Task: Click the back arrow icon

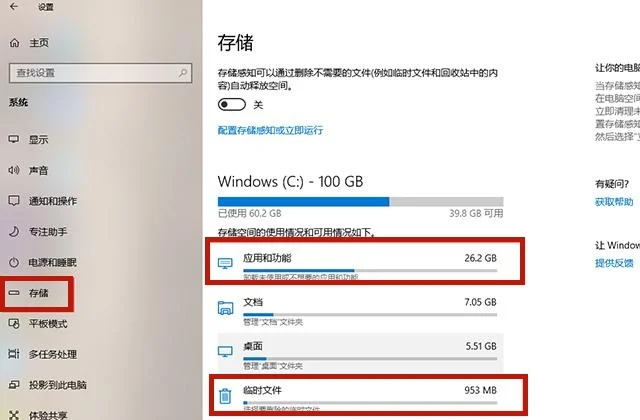Action: (x=14, y=7)
